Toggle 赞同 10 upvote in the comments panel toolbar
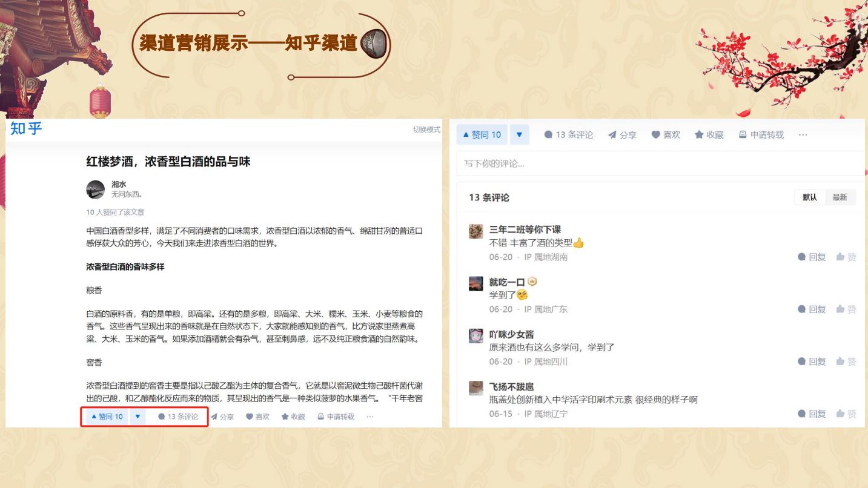This screenshot has width=868, height=488. tap(482, 135)
